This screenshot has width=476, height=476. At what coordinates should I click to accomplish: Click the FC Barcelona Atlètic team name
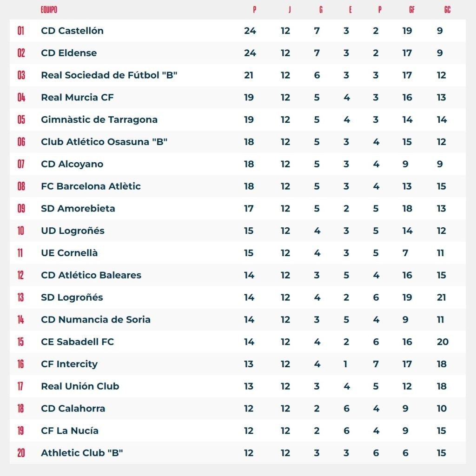coord(91,186)
